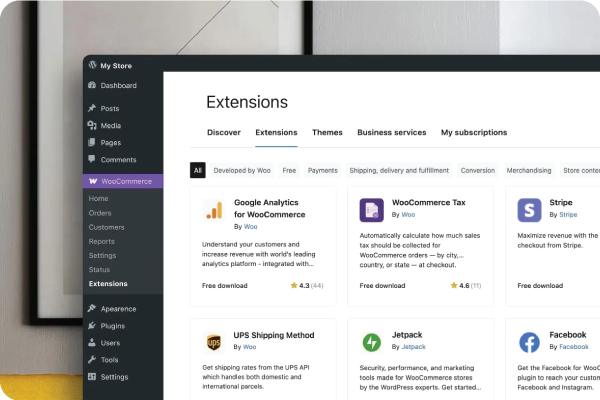
Task: Open Google Analytics for WooCommerce title
Action: click(x=269, y=208)
